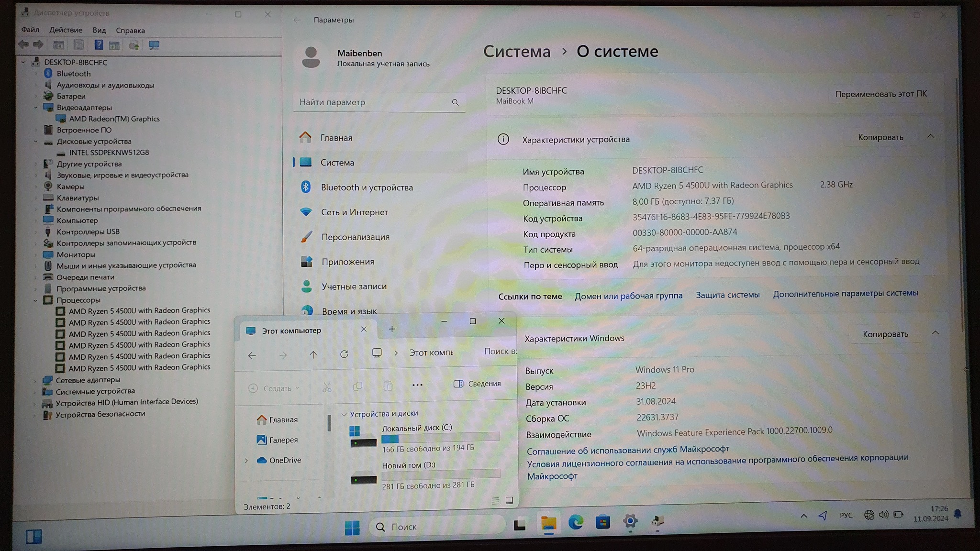The image size is (980, 551).
Task: Select Bluetooth и устройства in Settings sidebar
Action: click(367, 187)
